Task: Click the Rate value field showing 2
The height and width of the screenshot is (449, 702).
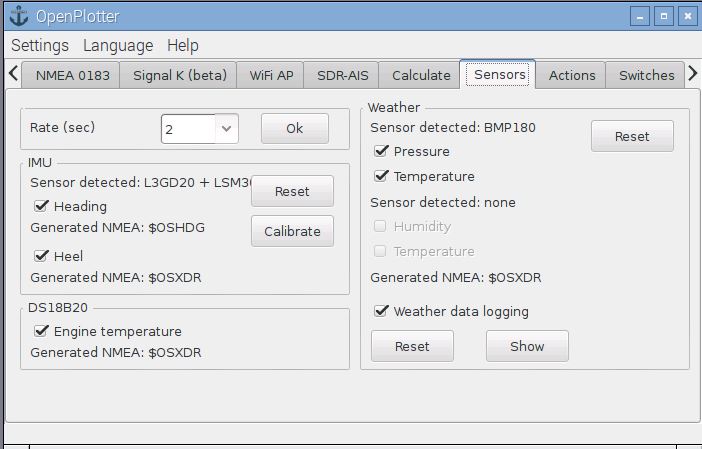Action: pyautogui.click(x=188, y=129)
